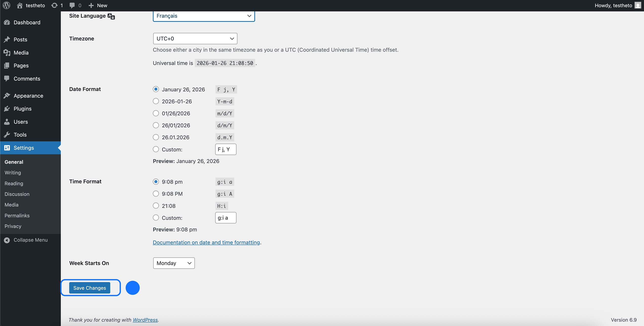Viewport: 644px width, 326px height.
Task: Open the Reading settings page
Action: pyautogui.click(x=13, y=183)
